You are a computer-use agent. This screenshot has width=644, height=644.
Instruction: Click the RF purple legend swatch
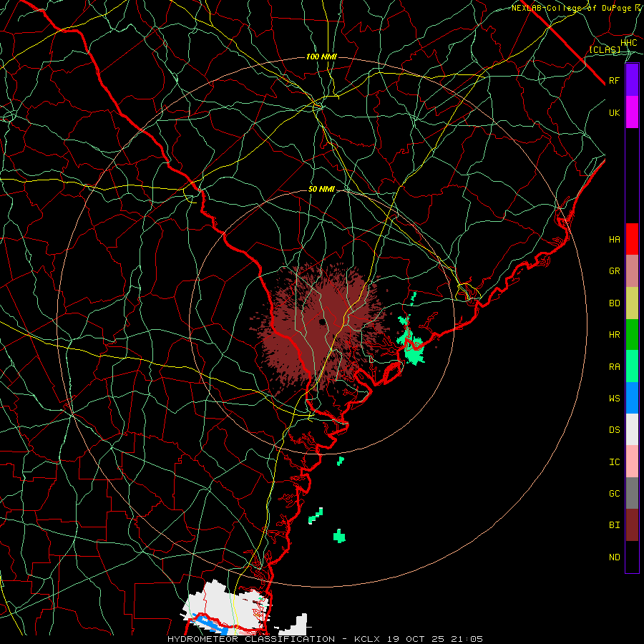point(632,80)
